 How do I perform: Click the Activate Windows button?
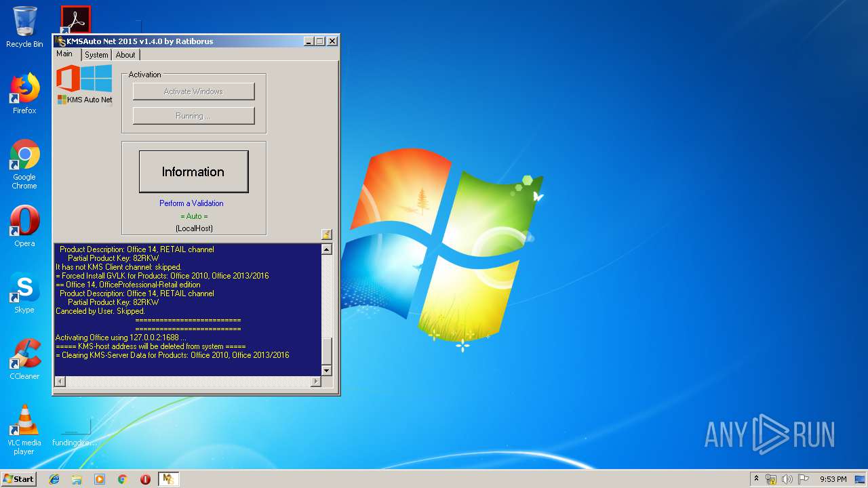[194, 91]
